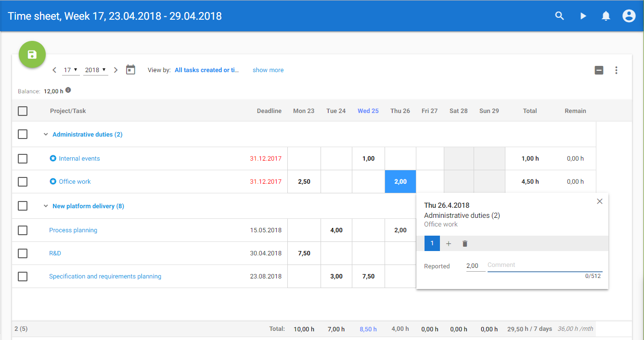Click the three-dot more options menu
644x340 pixels.
point(616,70)
